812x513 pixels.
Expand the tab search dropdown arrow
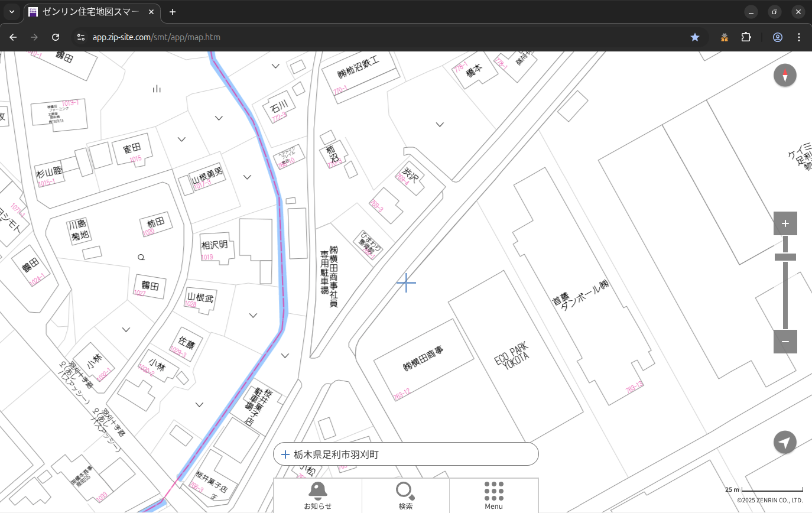[x=12, y=12]
